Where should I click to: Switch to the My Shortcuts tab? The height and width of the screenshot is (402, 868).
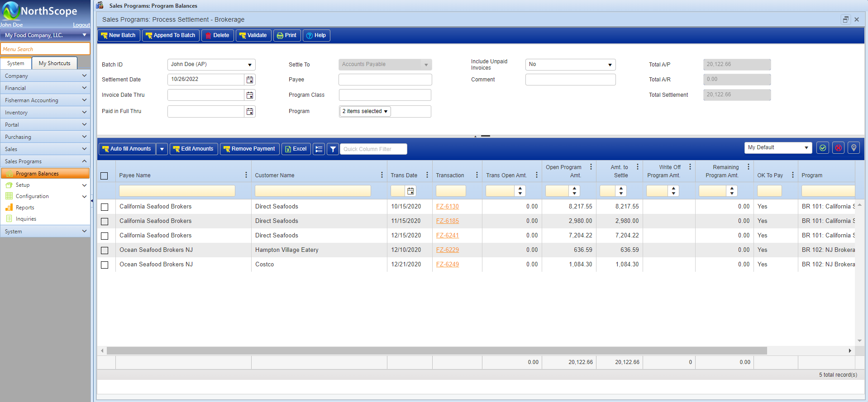click(x=54, y=63)
